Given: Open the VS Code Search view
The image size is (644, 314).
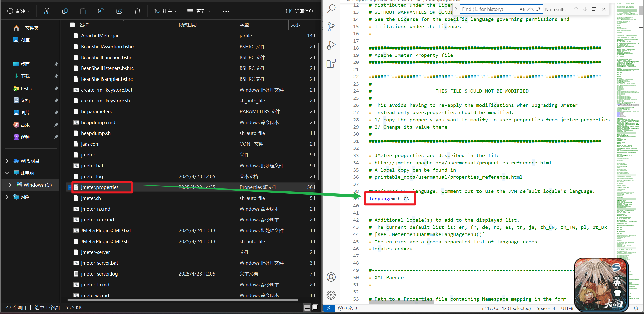Looking at the screenshot, I should (331, 9).
